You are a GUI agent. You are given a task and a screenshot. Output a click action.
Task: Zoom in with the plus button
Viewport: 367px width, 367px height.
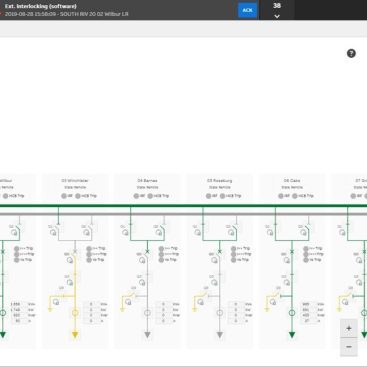click(x=349, y=328)
